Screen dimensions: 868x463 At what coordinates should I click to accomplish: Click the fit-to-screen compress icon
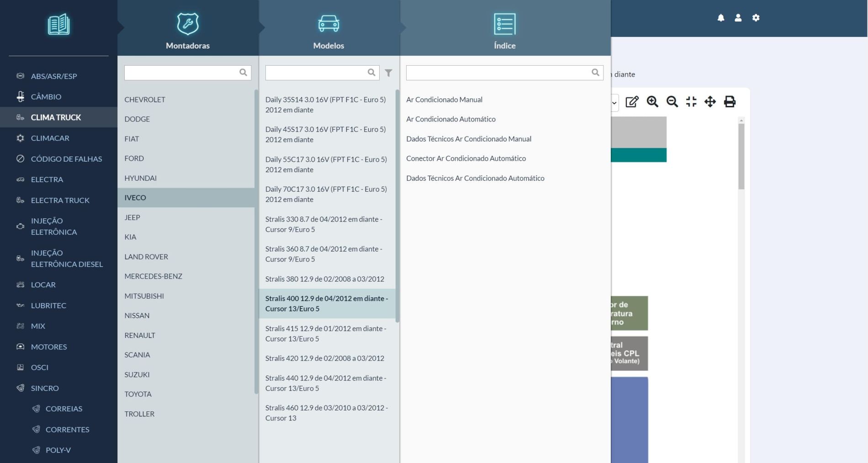(x=691, y=102)
